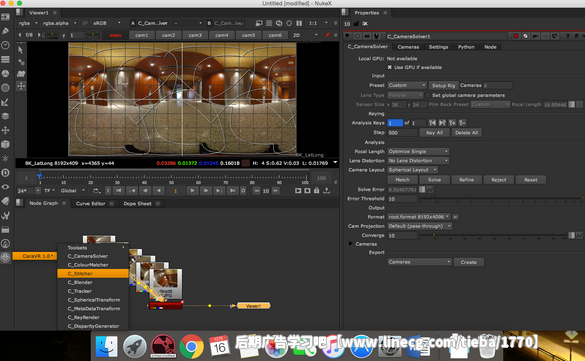Expand the Cameras group triangle
Viewport: 585px width, 361px height.
pos(350,244)
